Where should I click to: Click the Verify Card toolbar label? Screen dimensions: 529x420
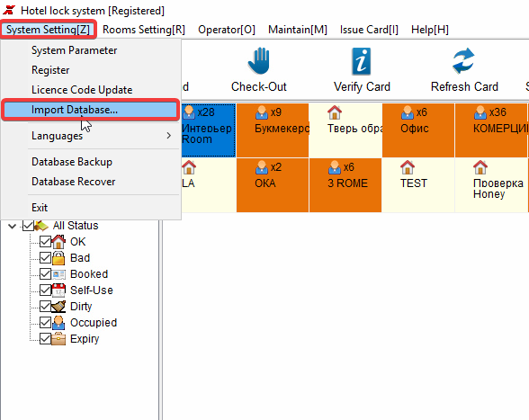tap(362, 86)
